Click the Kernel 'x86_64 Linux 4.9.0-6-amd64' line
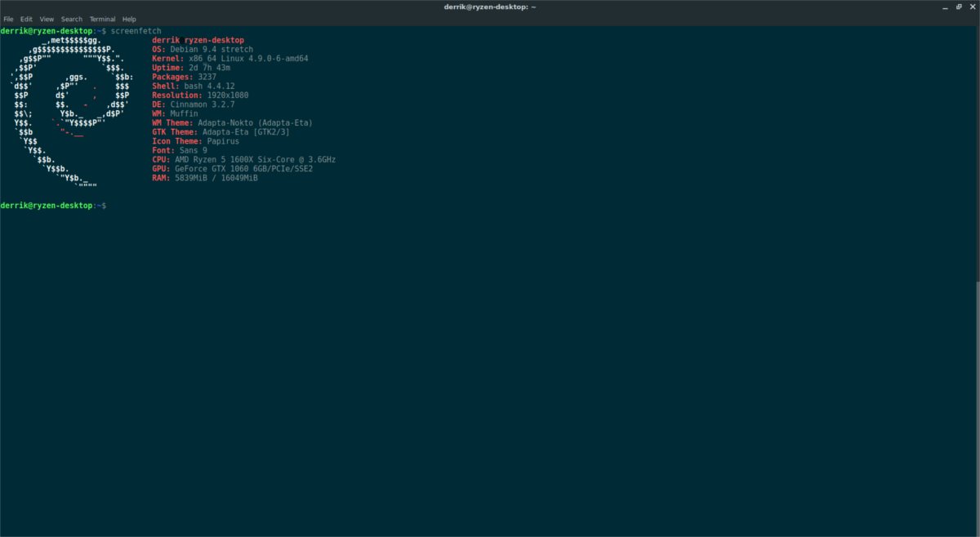Viewport: 980px width, 537px height. 230,59
